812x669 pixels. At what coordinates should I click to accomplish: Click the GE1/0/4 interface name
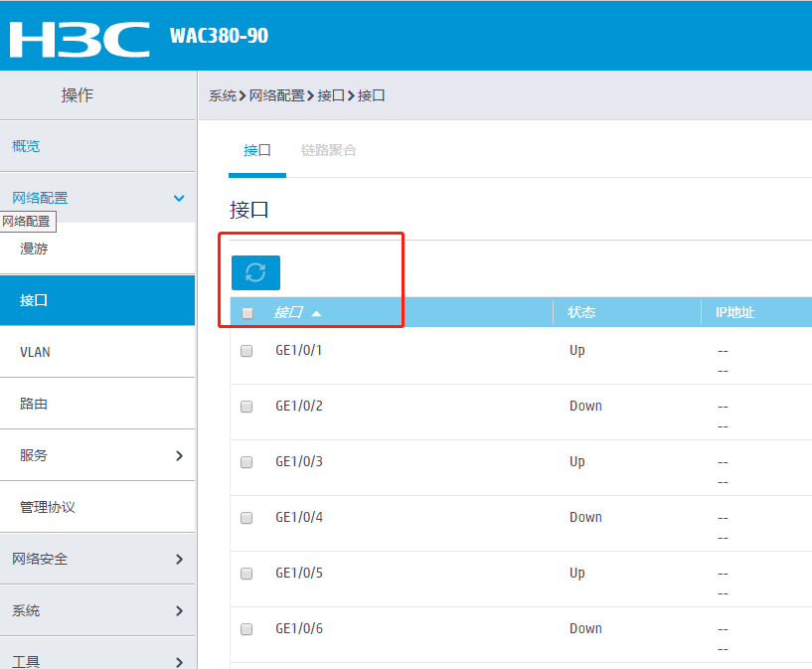299,517
